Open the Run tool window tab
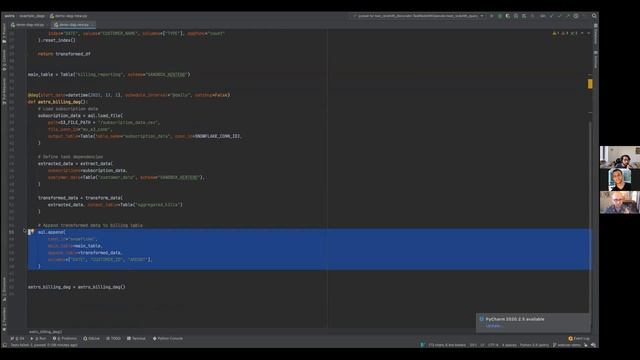 (38, 338)
